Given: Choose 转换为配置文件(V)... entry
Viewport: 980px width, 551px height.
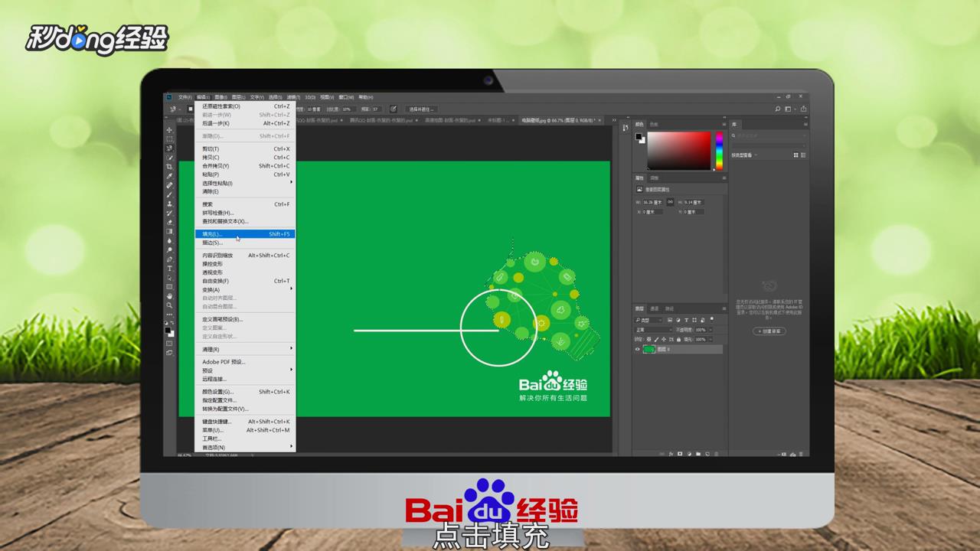Looking at the screenshot, I should pos(245,409).
